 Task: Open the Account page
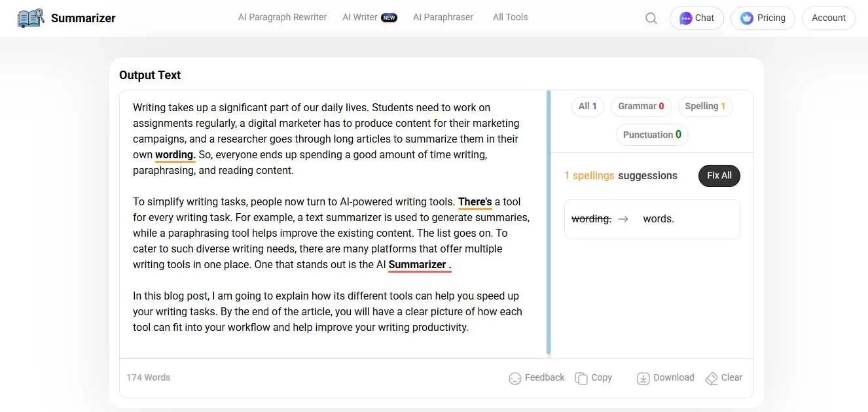click(828, 18)
